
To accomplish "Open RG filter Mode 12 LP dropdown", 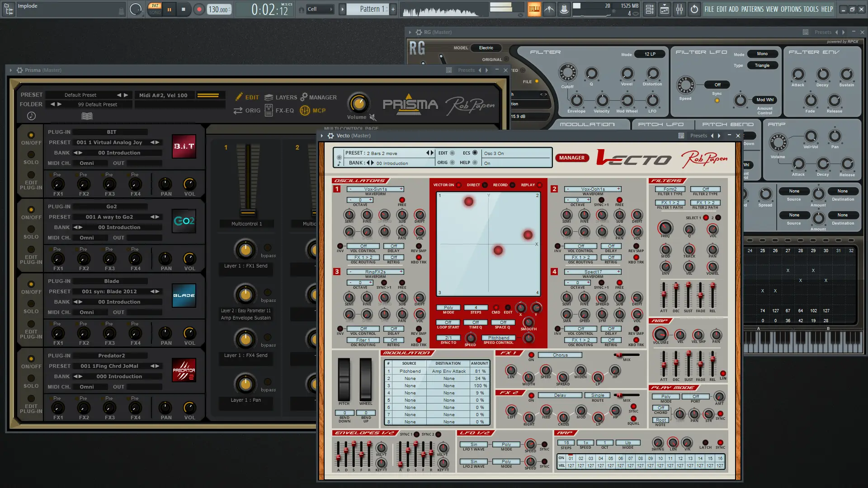I will (x=650, y=54).
